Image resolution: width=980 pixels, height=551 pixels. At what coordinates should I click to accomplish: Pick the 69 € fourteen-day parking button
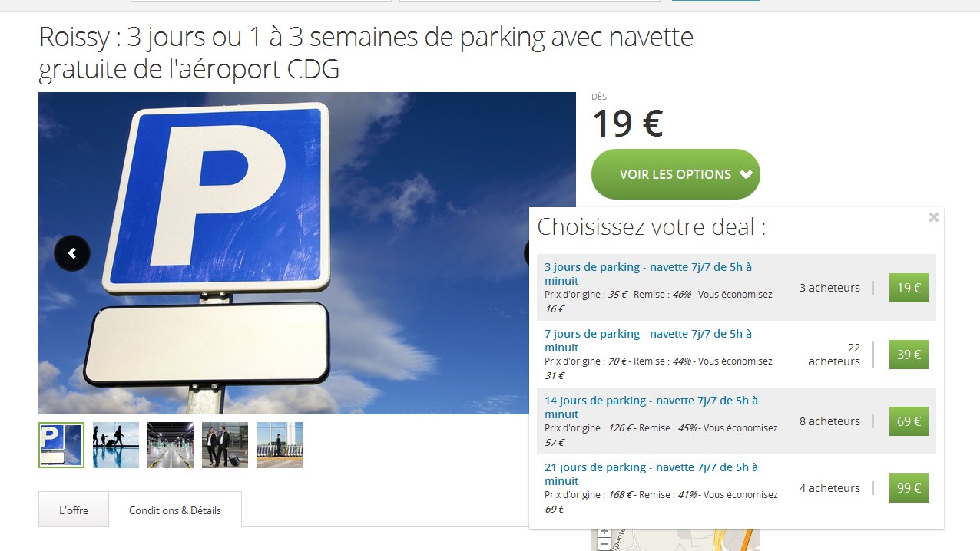909,421
